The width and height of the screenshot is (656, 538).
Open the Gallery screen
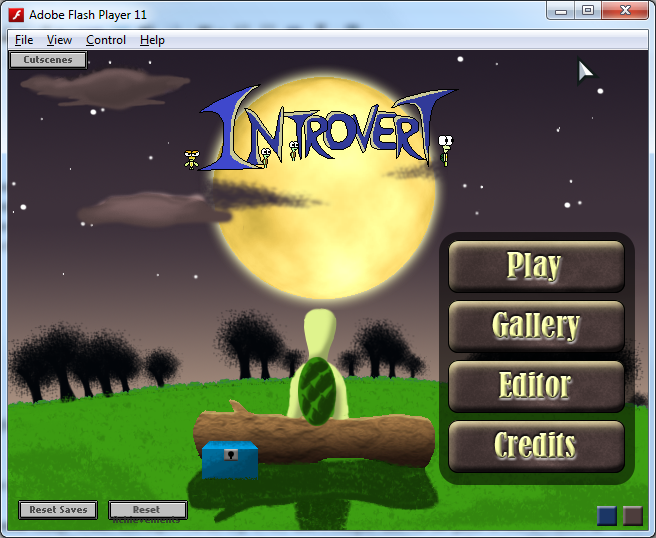[x=535, y=326]
